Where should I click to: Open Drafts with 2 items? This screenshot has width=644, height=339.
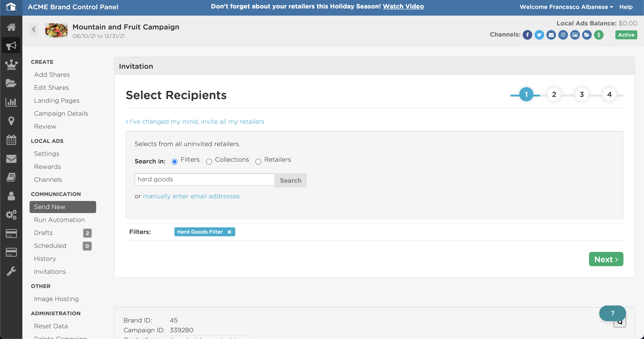click(x=63, y=233)
